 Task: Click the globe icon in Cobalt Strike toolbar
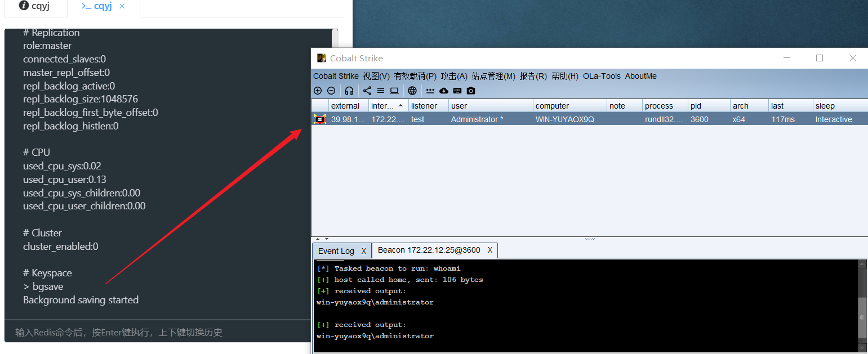coord(412,91)
